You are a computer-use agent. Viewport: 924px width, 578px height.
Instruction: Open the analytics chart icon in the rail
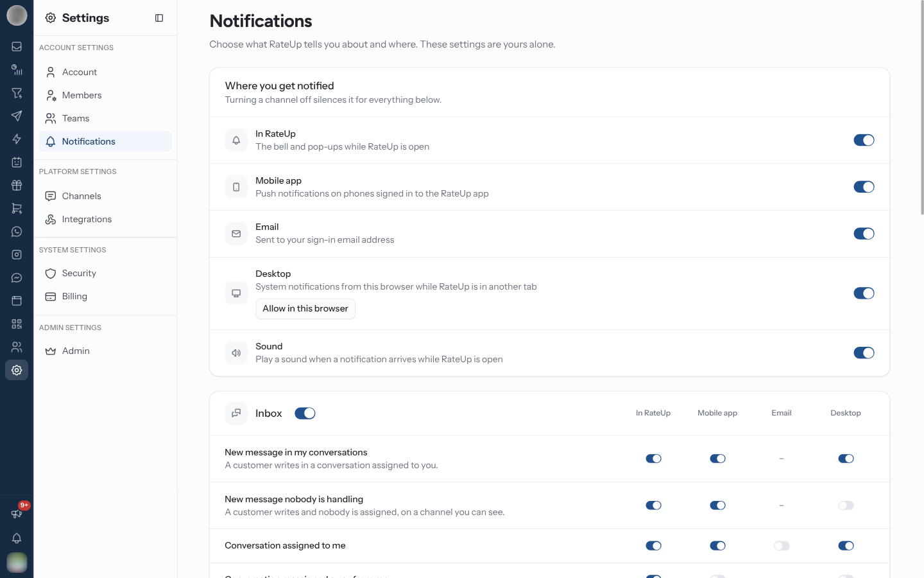tap(17, 70)
